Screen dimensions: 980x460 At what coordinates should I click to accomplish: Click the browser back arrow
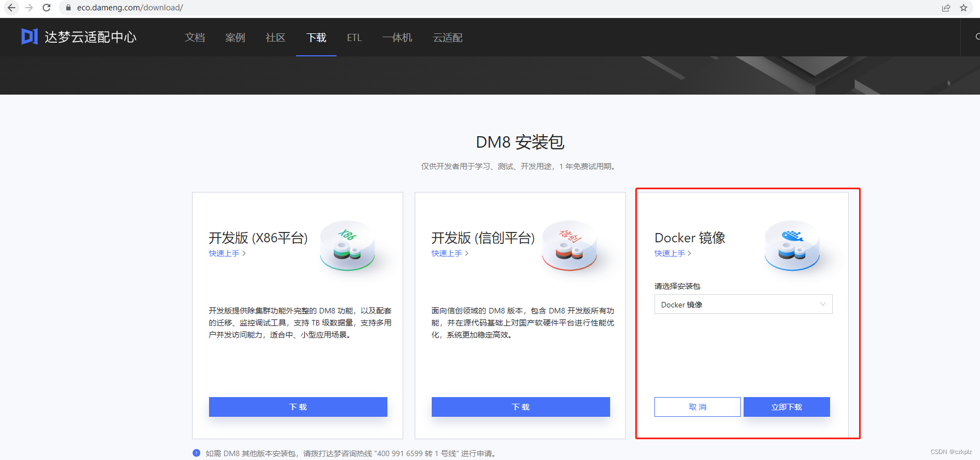pos(11,8)
